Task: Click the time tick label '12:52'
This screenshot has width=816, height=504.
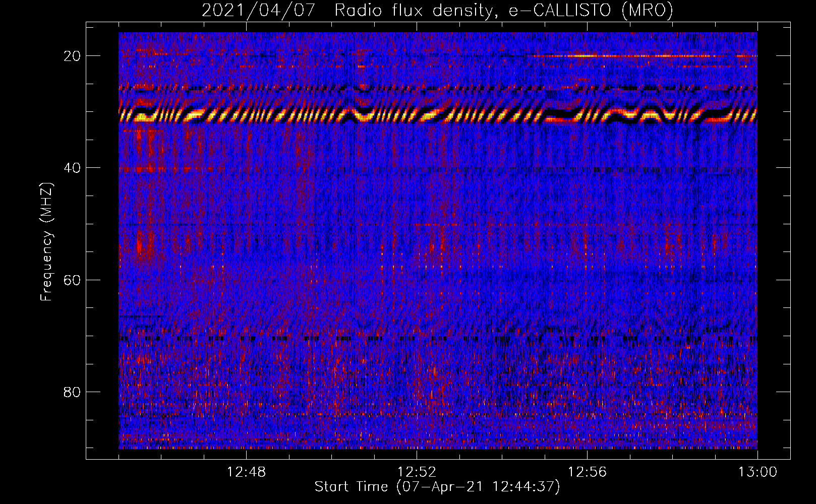Action: pos(417,472)
